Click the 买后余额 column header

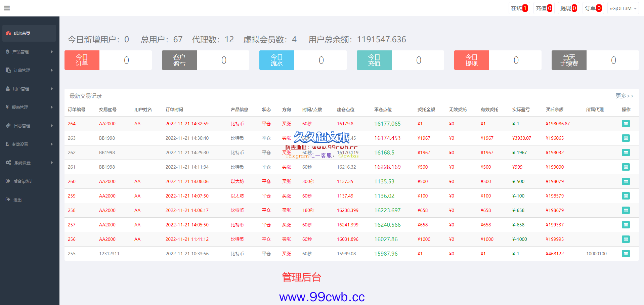(555, 110)
